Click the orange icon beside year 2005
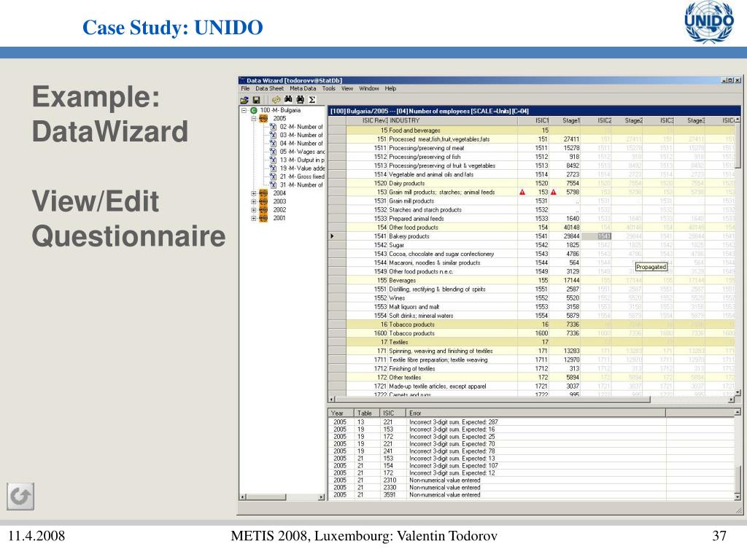This screenshot has height=560, width=747. (263, 119)
